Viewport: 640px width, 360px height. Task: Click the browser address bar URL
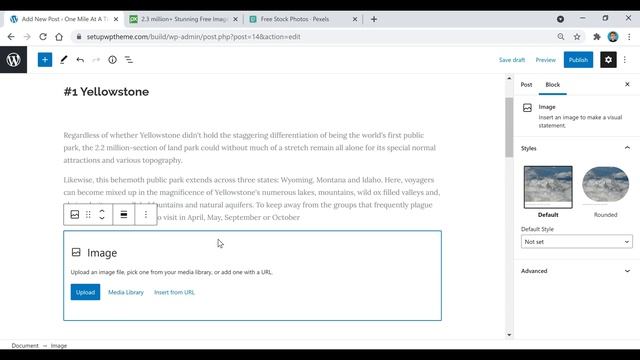click(x=193, y=37)
